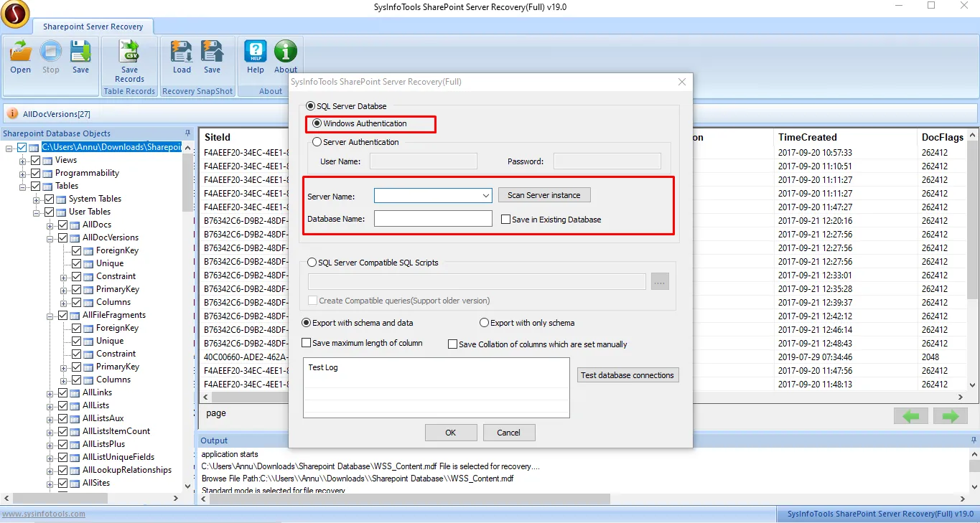Click the table icon beside AllLinks
This screenshot has width=980, height=523.
(75, 392)
